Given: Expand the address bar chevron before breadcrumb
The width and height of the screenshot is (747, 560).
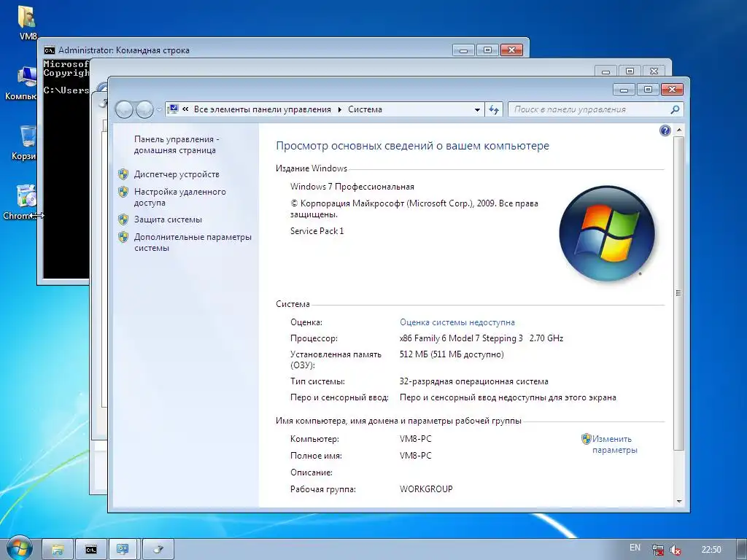Looking at the screenshot, I should [x=185, y=109].
